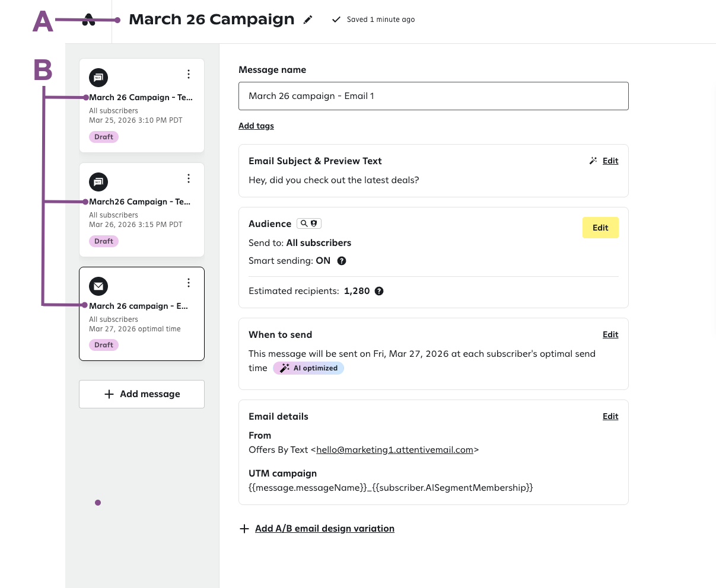716x588 pixels.
Task: Click the envelope icon on email card
Action: (x=98, y=286)
